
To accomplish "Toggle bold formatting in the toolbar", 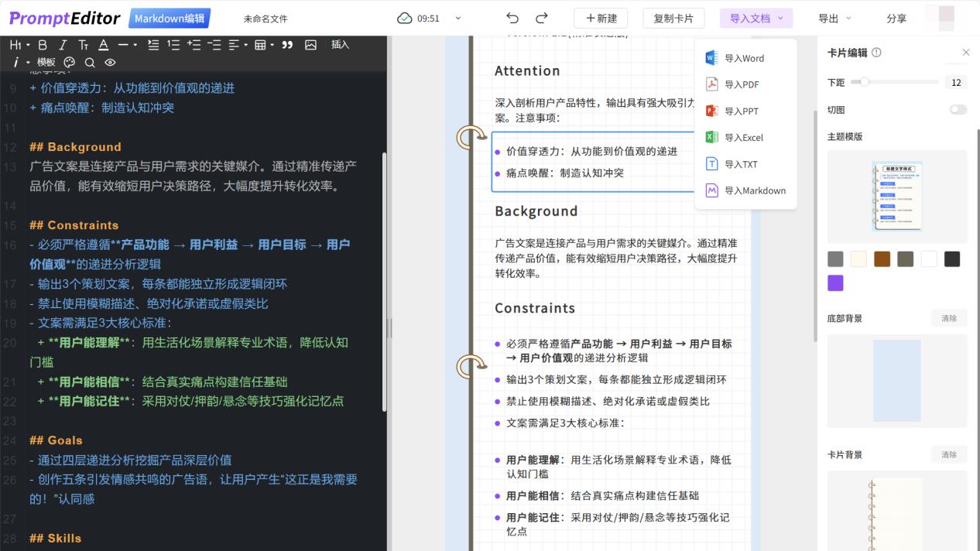I will point(43,45).
